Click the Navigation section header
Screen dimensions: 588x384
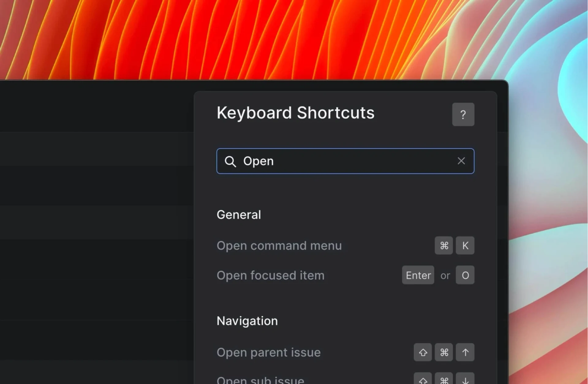(x=247, y=321)
